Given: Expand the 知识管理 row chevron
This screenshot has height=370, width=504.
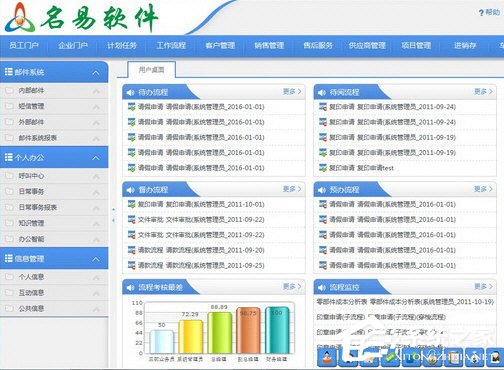Looking at the screenshot, I should (96, 223).
